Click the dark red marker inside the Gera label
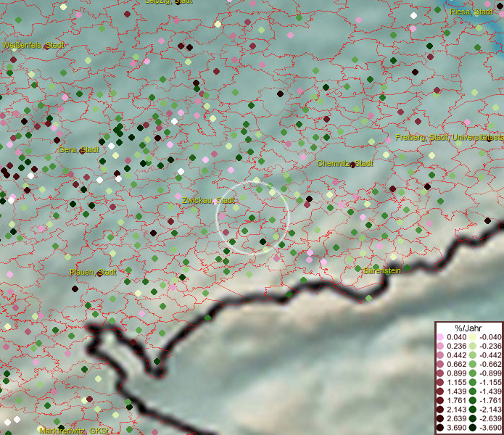 pyautogui.click(x=82, y=151)
